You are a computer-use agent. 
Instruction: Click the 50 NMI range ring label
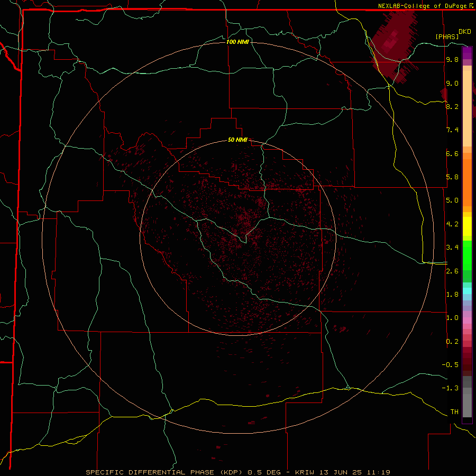pyautogui.click(x=237, y=140)
